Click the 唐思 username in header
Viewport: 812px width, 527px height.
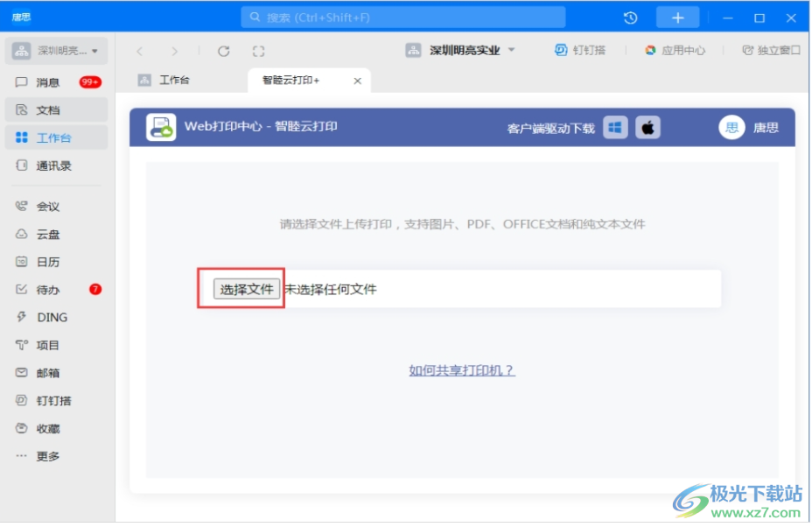(x=766, y=128)
